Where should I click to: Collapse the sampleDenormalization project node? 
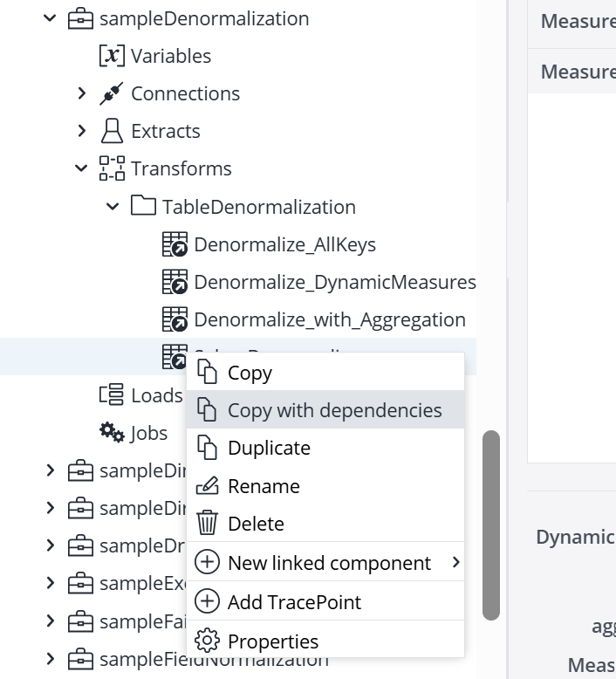[x=50, y=18]
